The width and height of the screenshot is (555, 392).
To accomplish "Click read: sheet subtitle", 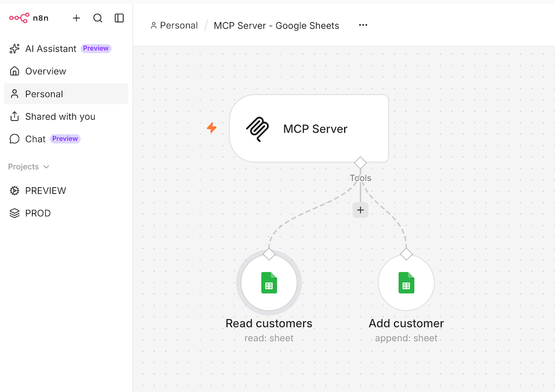I will (269, 338).
